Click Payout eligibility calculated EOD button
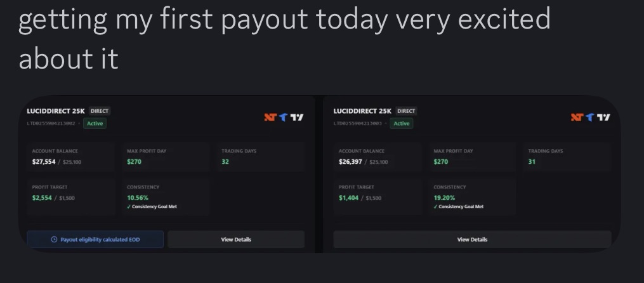Image resolution: width=644 pixels, height=283 pixels. coord(95,239)
